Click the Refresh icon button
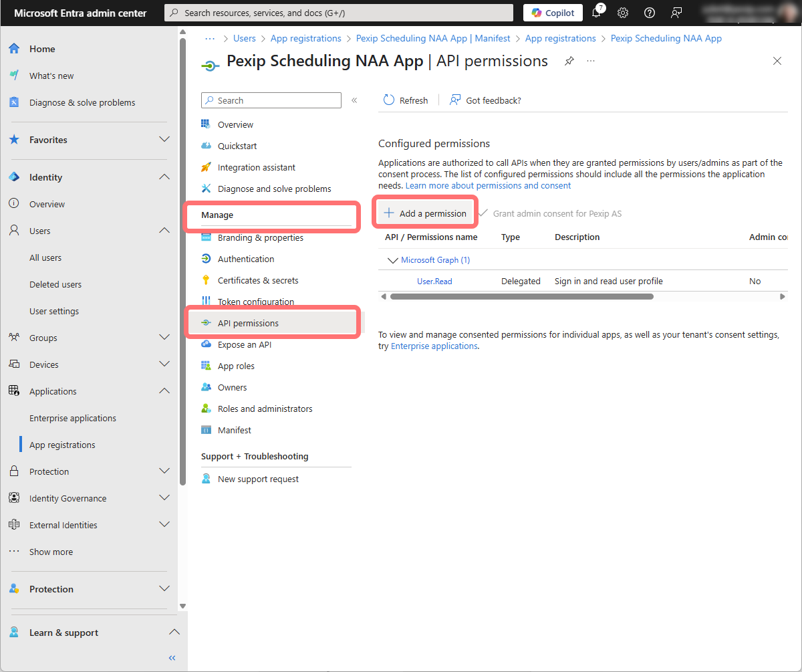Viewport: 802px width, 672px height. pos(389,100)
